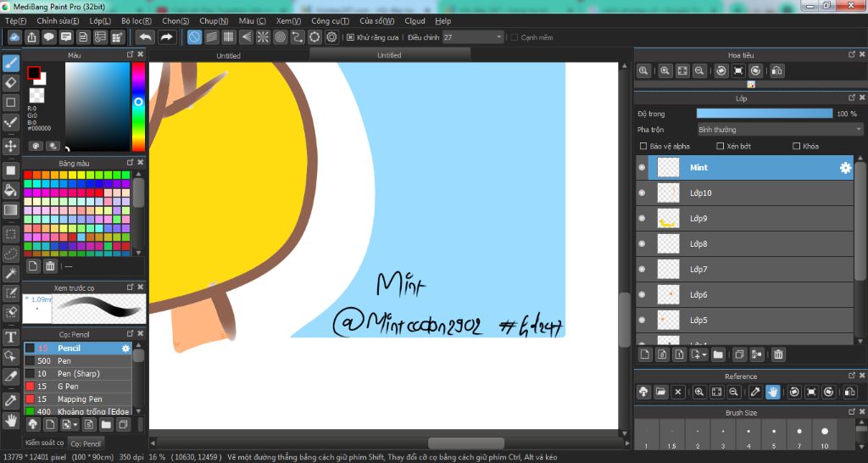
Task: Open Bộ lọc(R) menu
Action: click(136, 21)
